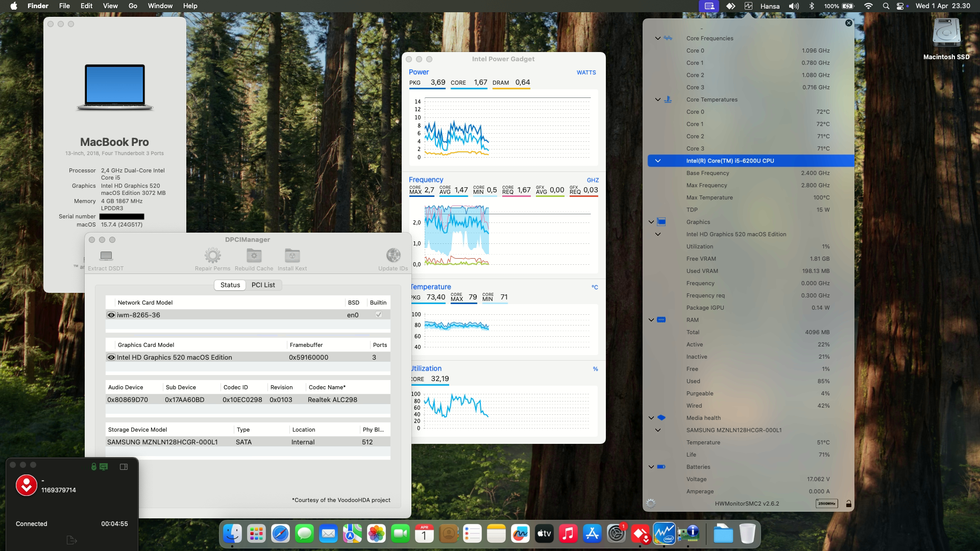Switch to PCI List tab in DPCIManager

click(263, 285)
